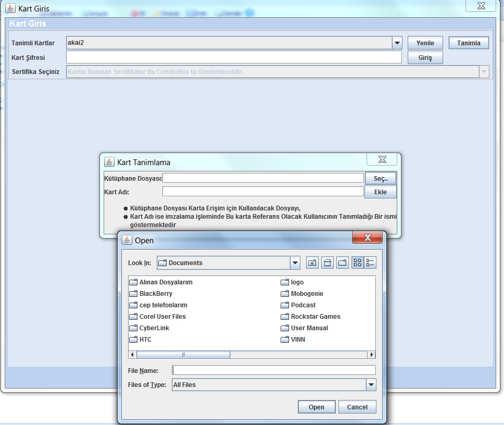Click the Seç.. library file button
This screenshot has width=504, height=425.
pos(381,179)
